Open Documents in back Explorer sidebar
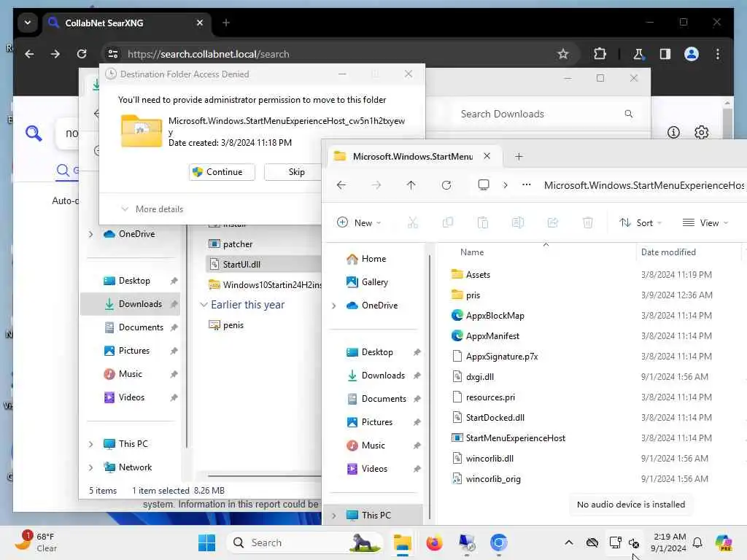747x560 pixels. 141,327
